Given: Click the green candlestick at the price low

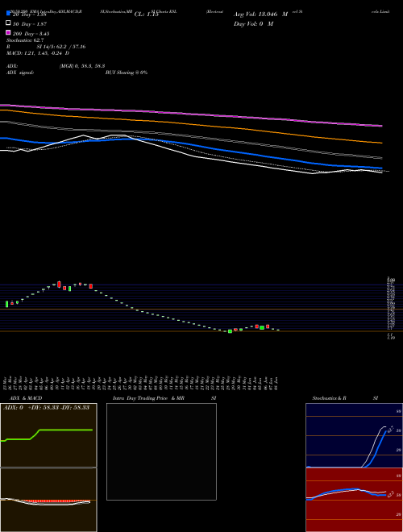Looking at the screenshot, I should [x=230, y=331].
